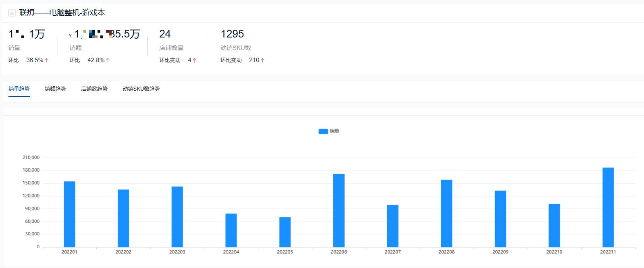The width and height of the screenshot is (644, 268).
Task: Click the 120,000 y-axis label
Action: [31, 196]
